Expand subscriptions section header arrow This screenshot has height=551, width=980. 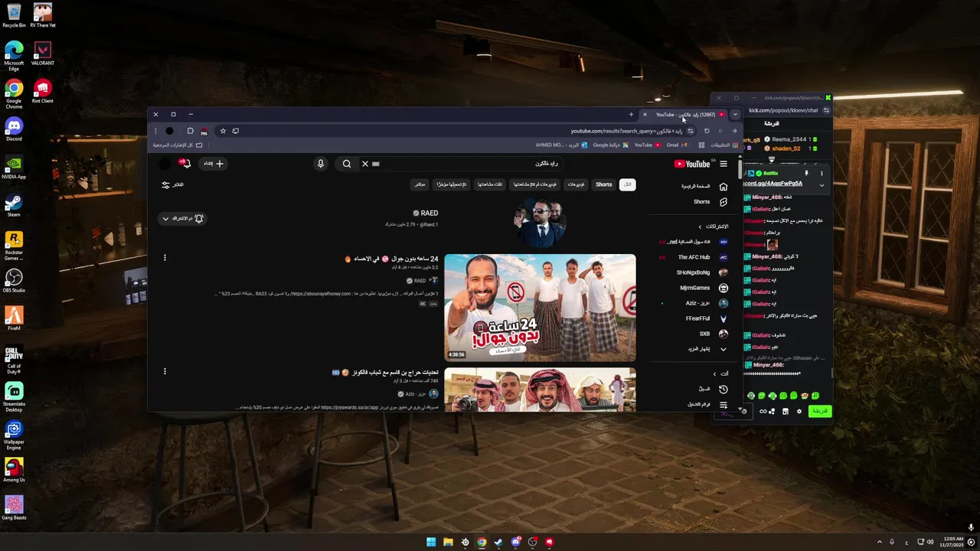click(700, 227)
